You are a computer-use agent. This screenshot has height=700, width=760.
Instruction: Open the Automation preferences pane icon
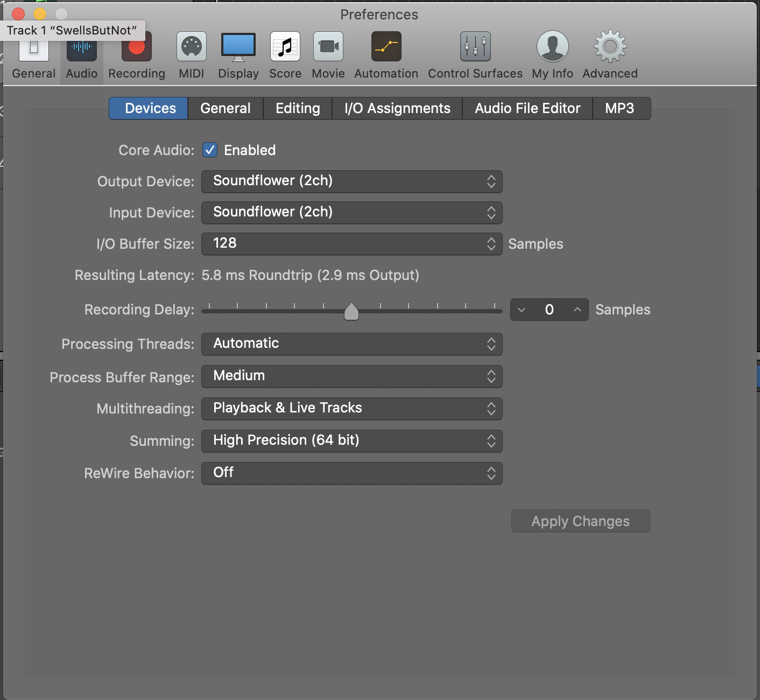click(x=386, y=47)
